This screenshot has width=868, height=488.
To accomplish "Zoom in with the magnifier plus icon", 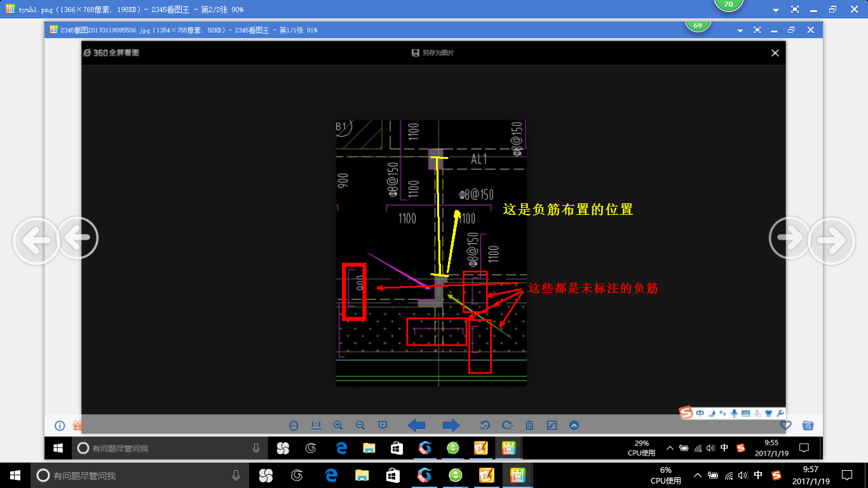I will (338, 426).
